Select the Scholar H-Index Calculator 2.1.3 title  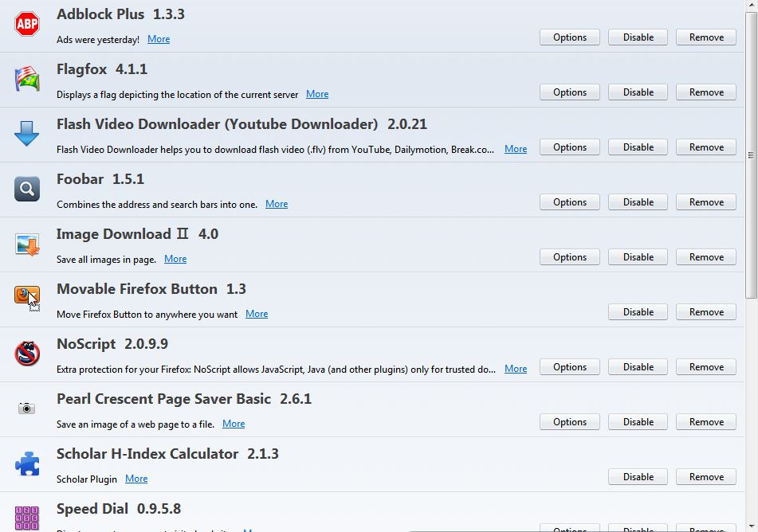(167, 454)
